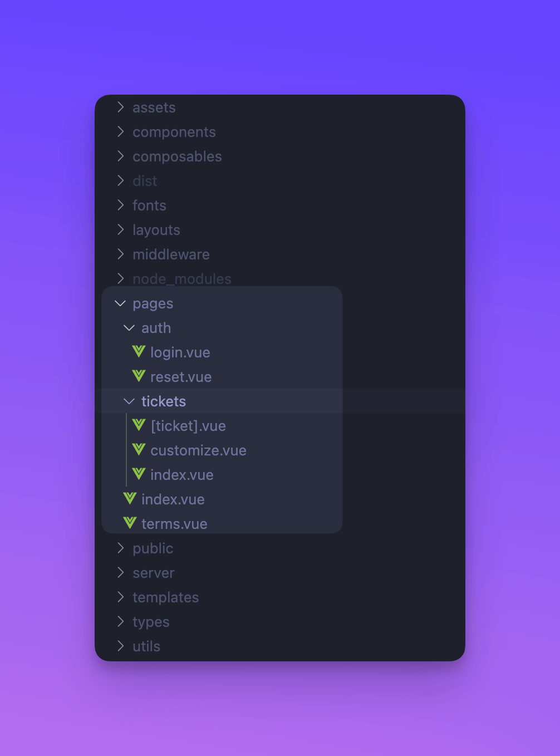
Task: Click the Vue icon beside reset.vue
Action: pyautogui.click(x=139, y=376)
